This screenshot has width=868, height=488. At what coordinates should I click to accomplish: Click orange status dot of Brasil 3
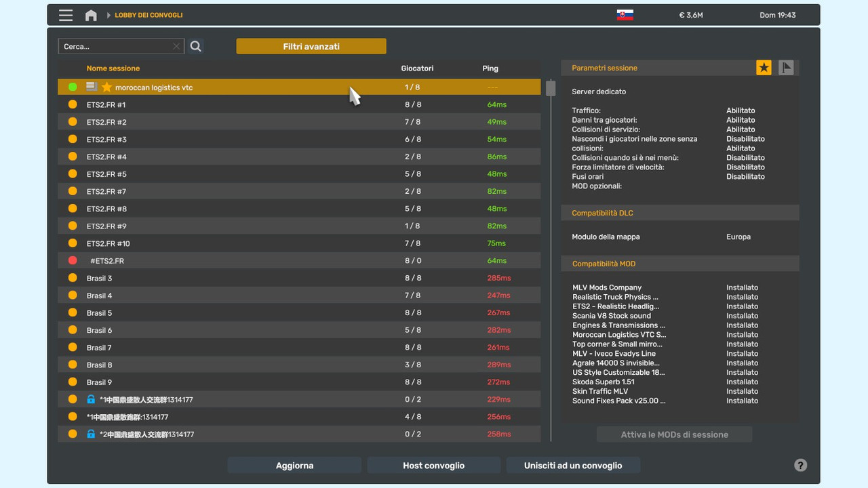[x=73, y=278]
